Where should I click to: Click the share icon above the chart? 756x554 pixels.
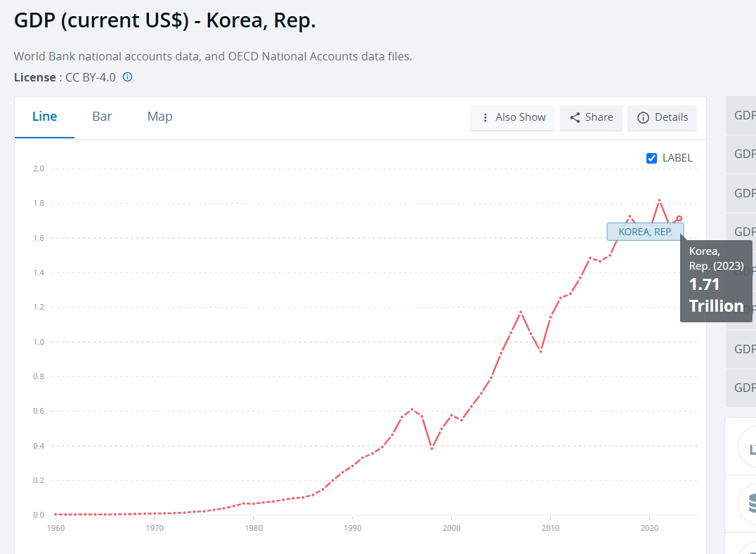[x=575, y=117]
